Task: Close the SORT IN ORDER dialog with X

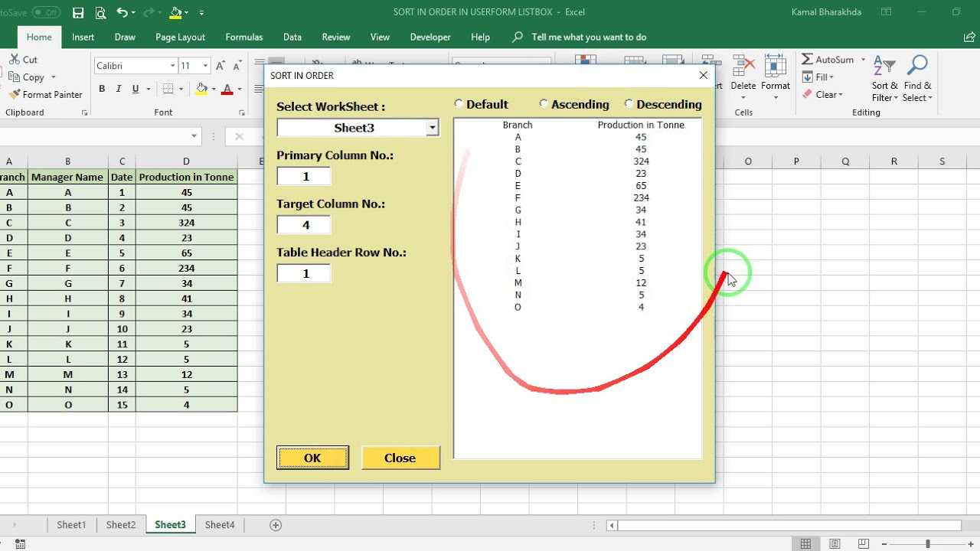Action: point(704,75)
